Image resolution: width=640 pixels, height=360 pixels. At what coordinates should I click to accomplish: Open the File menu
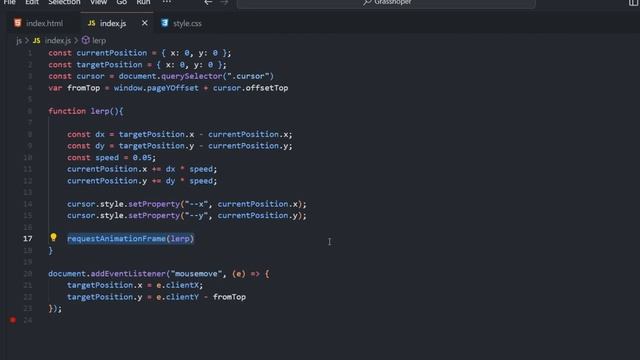point(9,2)
